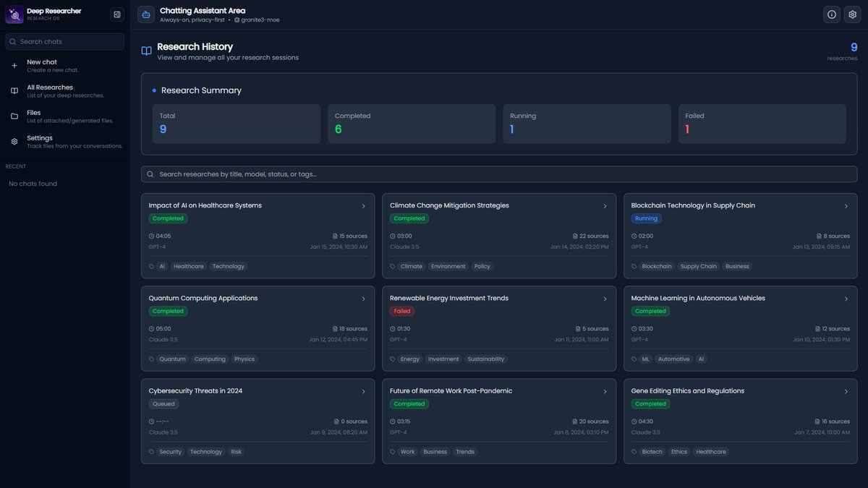868x488 pixels.
Task: Click the magnifier icon in research search bar
Action: click(x=150, y=174)
